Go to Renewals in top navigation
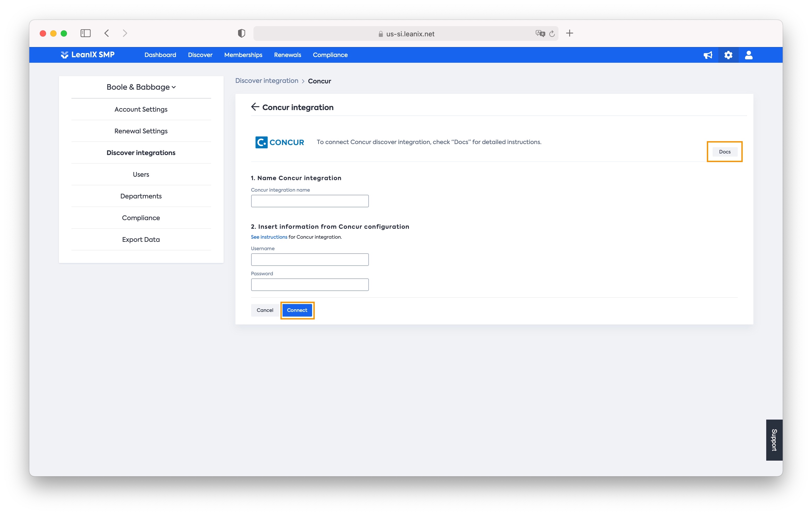Screen dimensions: 812x515 point(287,55)
